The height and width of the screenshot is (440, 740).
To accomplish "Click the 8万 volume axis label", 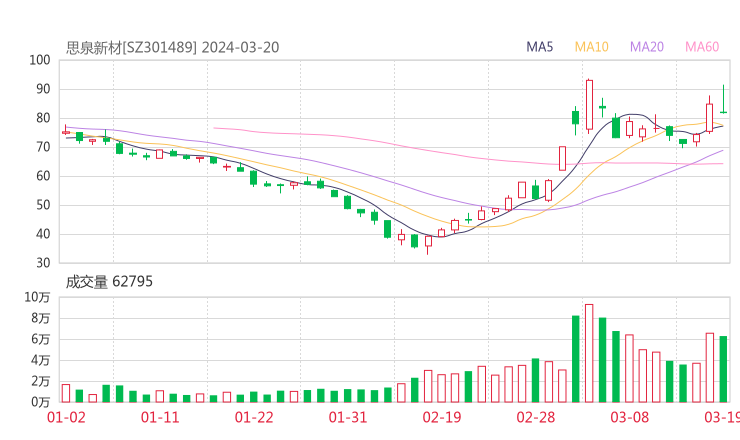I will click(x=41, y=318).
